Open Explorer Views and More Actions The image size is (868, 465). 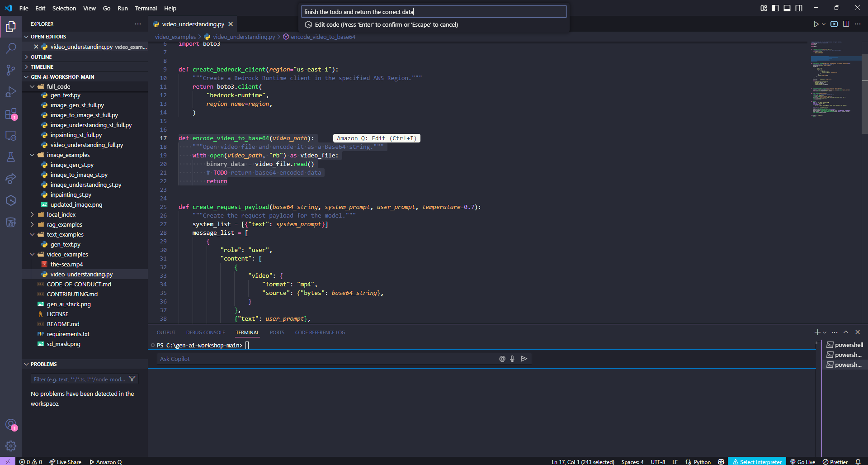(x=138, y=24)
